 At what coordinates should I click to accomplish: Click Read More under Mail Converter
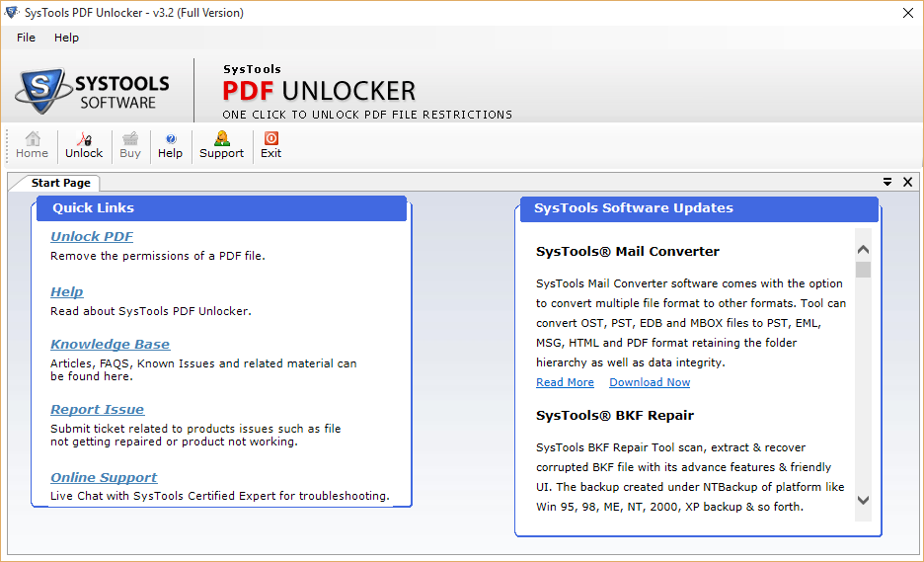(x=565, y=382)
